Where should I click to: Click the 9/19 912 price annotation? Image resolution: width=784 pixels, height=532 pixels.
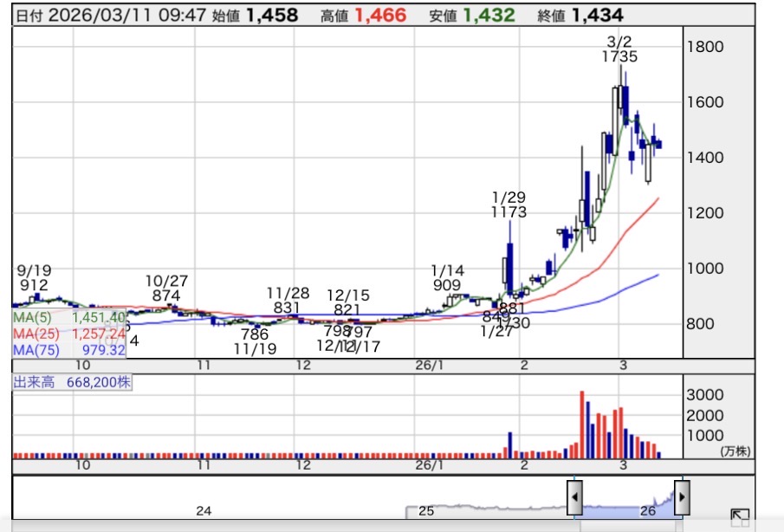35,277
